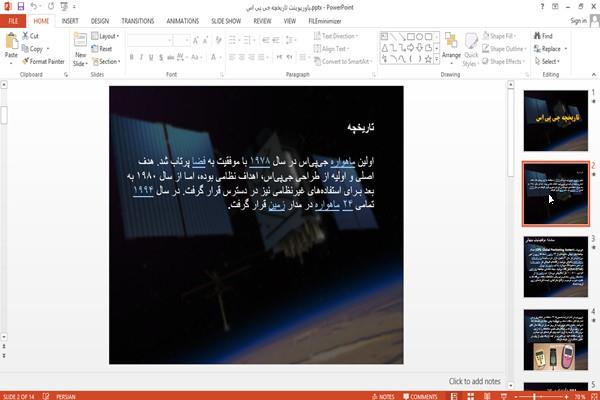Open the Shape Outline dropdown
Screen dimensions: 600x400
504,49
